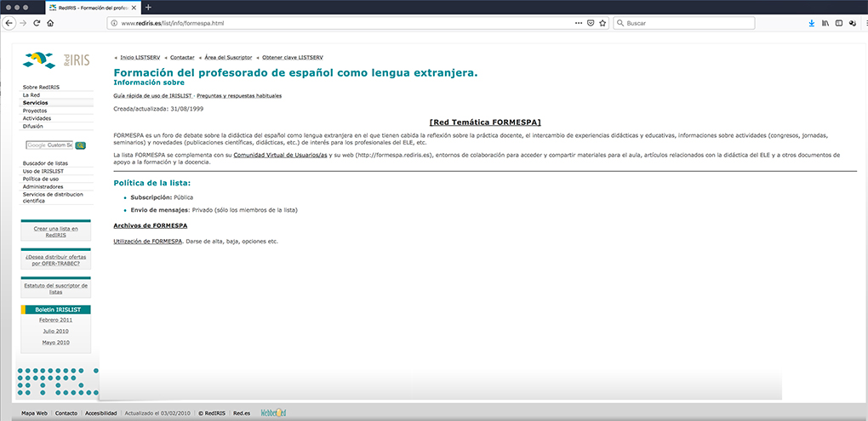This screenshot has height=421, width=868.
Task: Click 'Boletín IRISLIST' box header
Action: (x=56, y=310)
